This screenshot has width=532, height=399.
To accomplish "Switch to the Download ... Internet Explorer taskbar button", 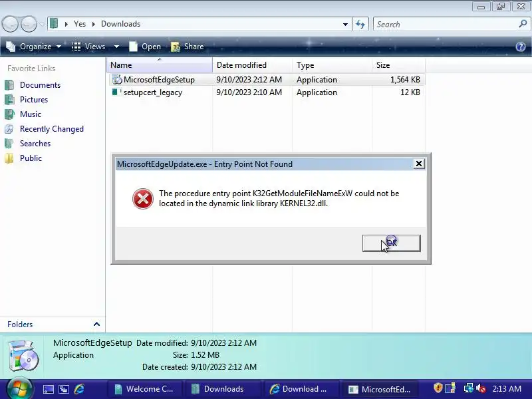I will (300, 389).
